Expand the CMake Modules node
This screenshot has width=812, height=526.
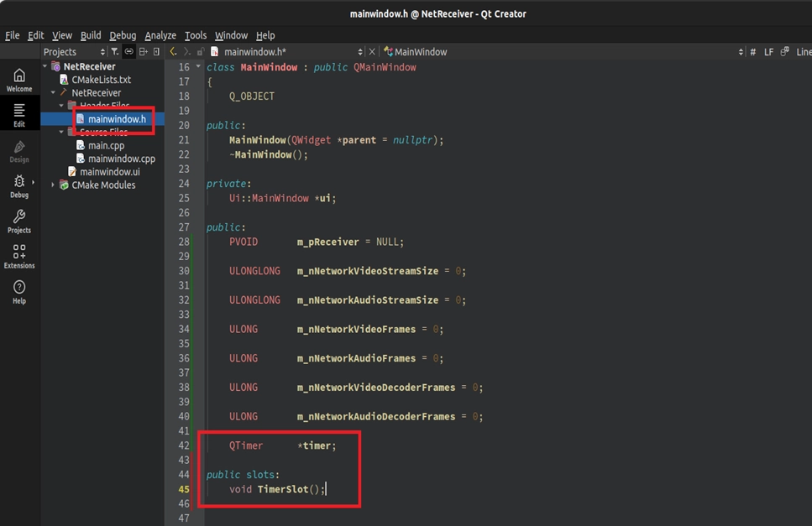tap(53, 185)
